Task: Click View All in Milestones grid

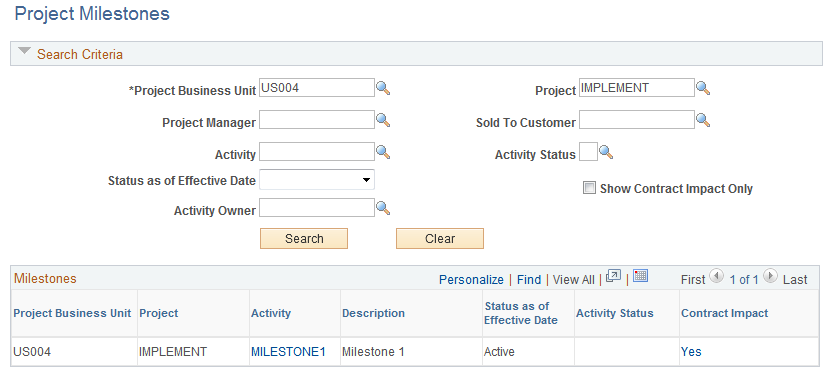Action: [x=574, y=279]
